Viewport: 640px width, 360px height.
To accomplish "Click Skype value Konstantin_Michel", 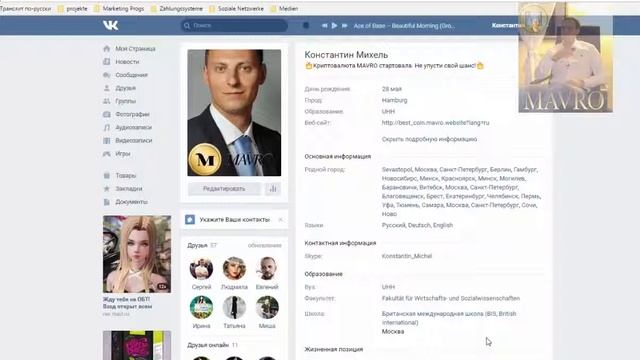I will click(x=407, y=256).
